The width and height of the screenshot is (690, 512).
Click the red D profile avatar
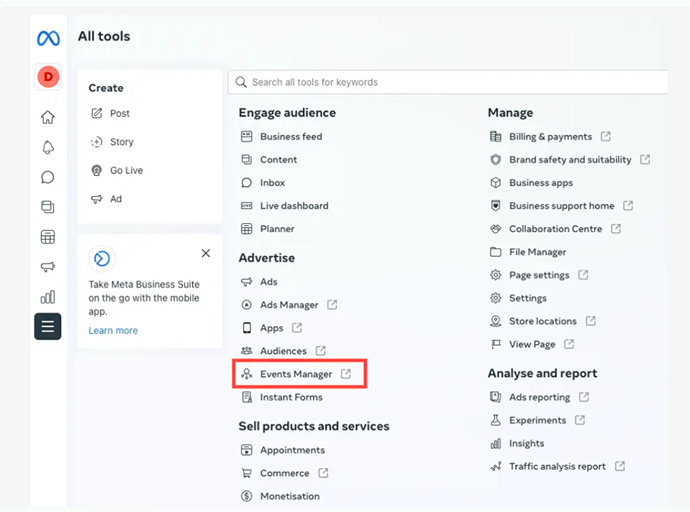coord(48,76)
